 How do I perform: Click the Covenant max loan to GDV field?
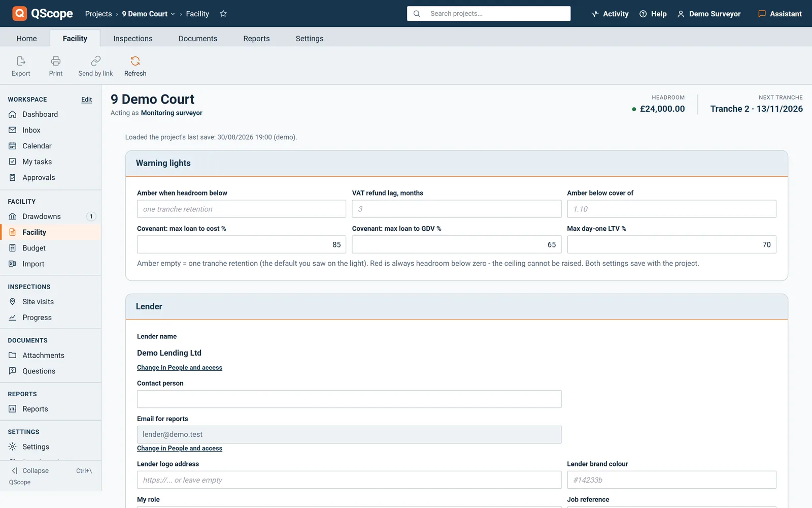[457, 244]
